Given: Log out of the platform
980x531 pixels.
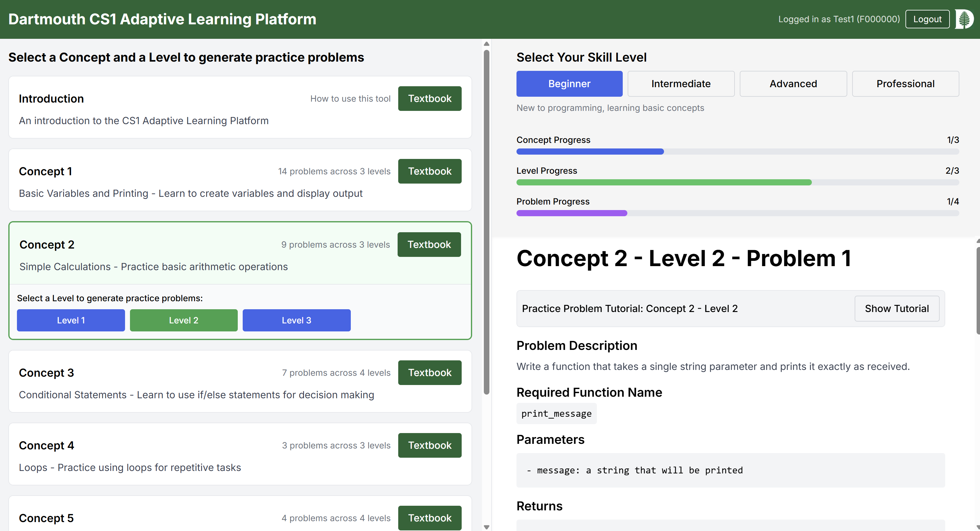Looking at the screenshot, I should [927, 19].
